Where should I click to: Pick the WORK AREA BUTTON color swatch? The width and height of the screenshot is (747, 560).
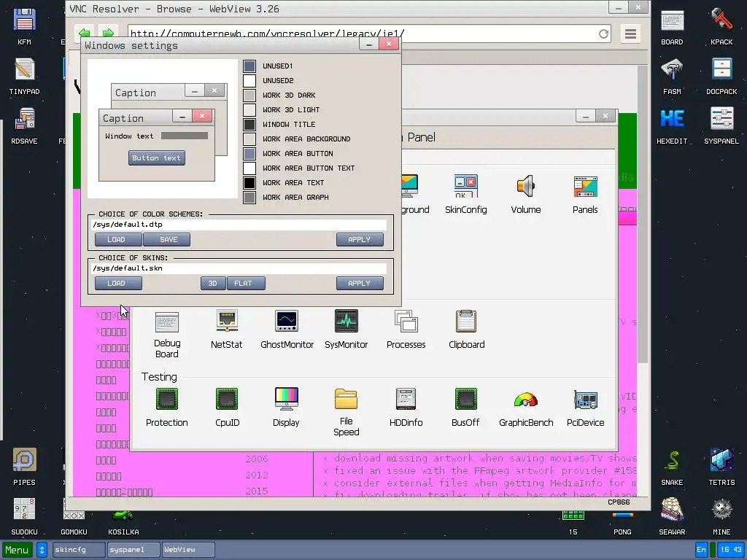pyautogui.click(x=249, y=153)
